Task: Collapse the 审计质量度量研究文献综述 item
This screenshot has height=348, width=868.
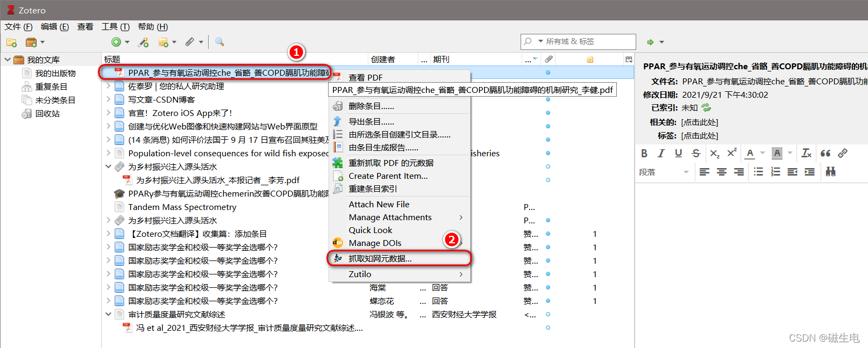Action: tap(108, 315)
